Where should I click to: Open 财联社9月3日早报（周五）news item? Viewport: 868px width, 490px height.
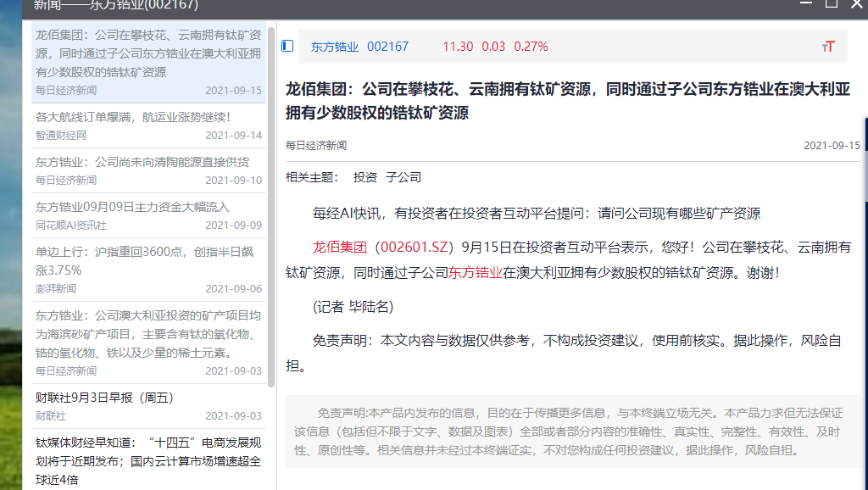pyautogui.click(x=148, y=406)
